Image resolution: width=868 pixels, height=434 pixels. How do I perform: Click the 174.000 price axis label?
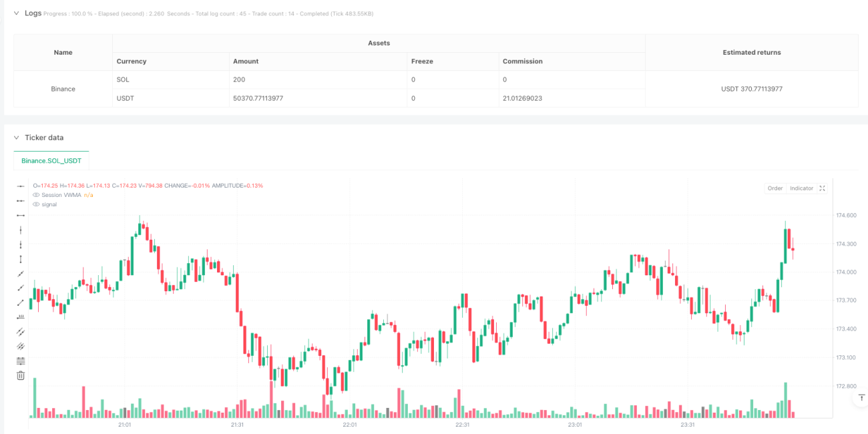[x=847, y=272]
